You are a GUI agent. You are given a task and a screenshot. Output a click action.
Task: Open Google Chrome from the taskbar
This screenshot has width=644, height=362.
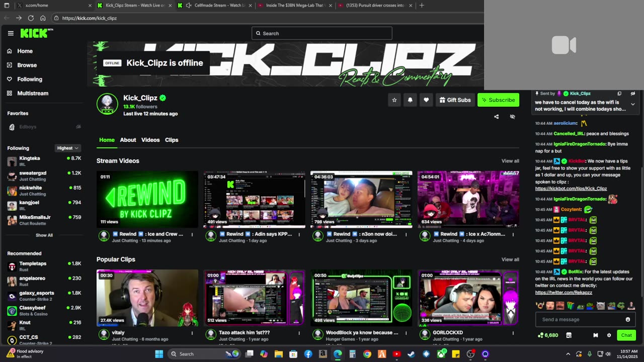click(367, 354)
